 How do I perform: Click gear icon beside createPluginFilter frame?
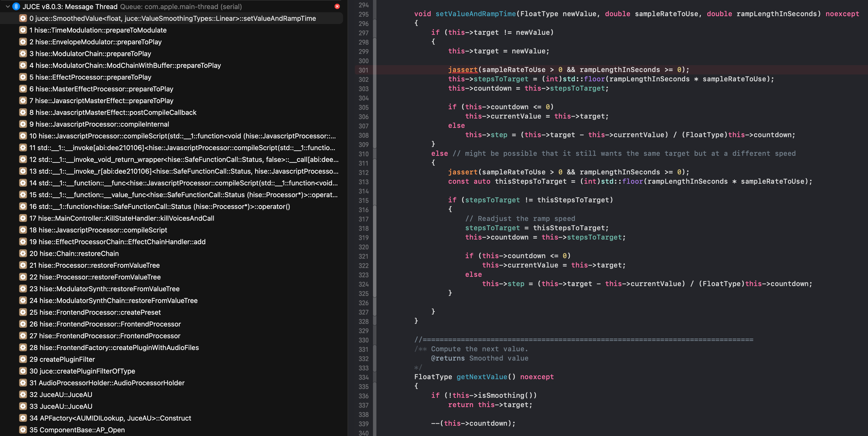pos(23,359)
